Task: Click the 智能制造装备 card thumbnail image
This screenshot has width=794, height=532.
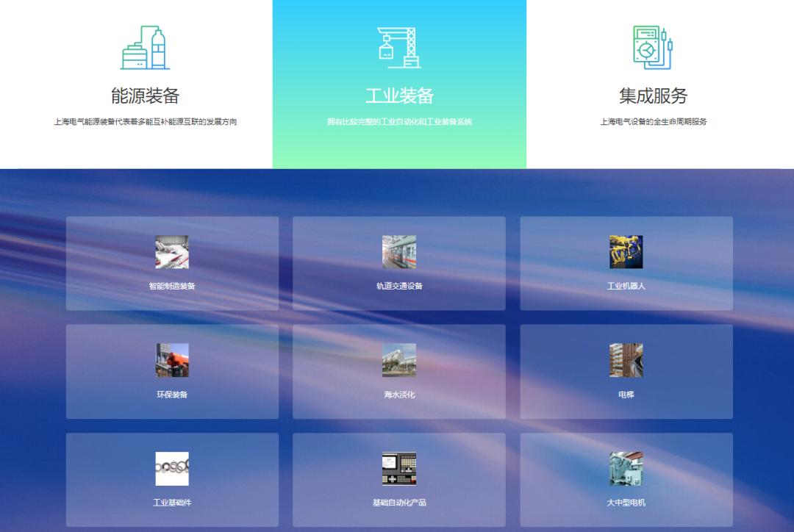Action: pyautogui.click(x=171, y=251)
